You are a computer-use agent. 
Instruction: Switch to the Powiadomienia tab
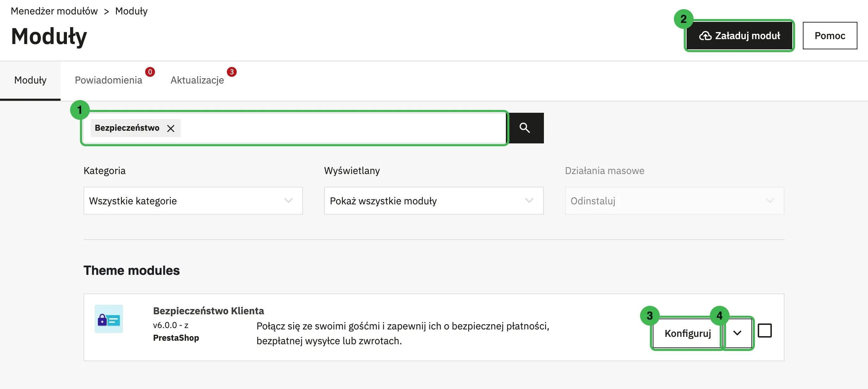pyautogui.click(x=108, y=80)
